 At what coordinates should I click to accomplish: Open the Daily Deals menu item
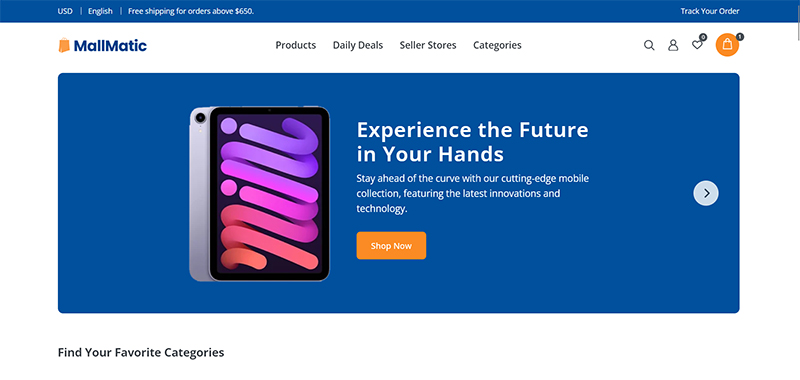tap(358, 45)
